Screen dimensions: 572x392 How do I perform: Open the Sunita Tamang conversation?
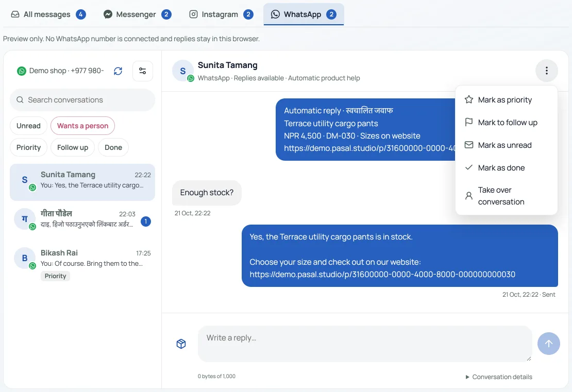82,182
